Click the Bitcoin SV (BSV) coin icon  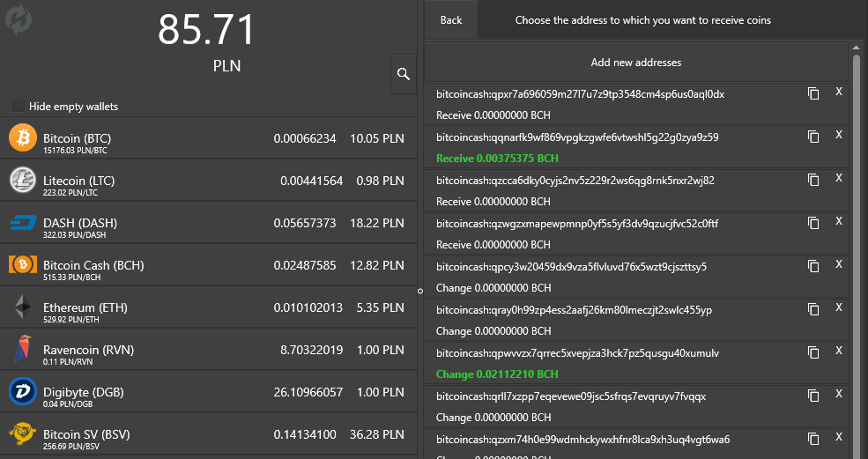[x=23, y=433]
